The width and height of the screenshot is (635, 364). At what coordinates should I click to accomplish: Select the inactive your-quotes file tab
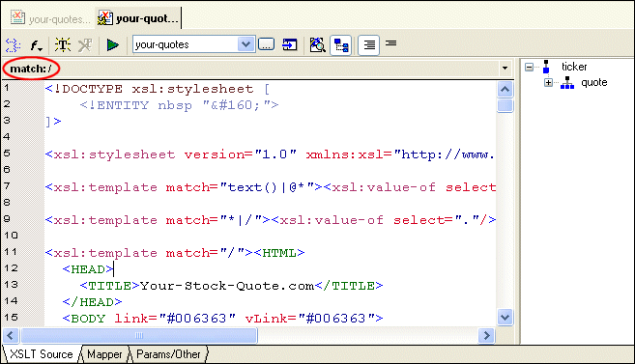pyautogui.click(x=50, y=18)
